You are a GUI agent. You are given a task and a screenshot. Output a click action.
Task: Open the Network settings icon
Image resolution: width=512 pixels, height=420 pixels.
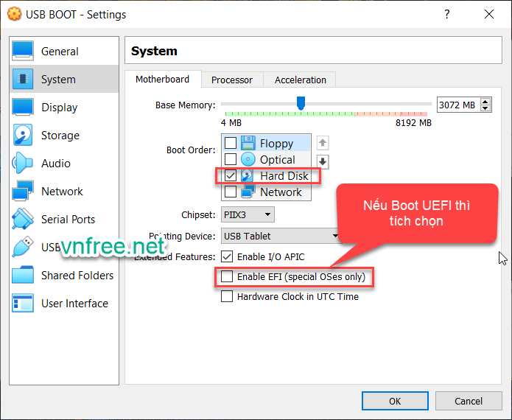point(23,192)
